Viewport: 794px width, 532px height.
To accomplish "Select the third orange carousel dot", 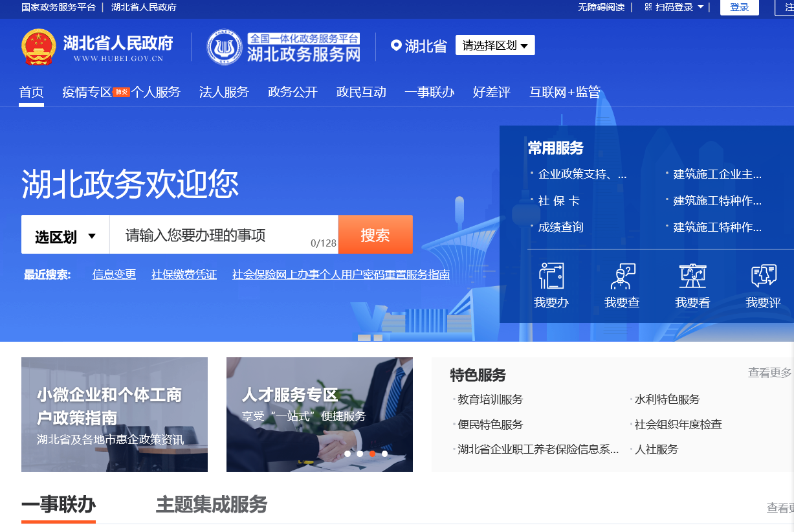I will tap(372, 454).
